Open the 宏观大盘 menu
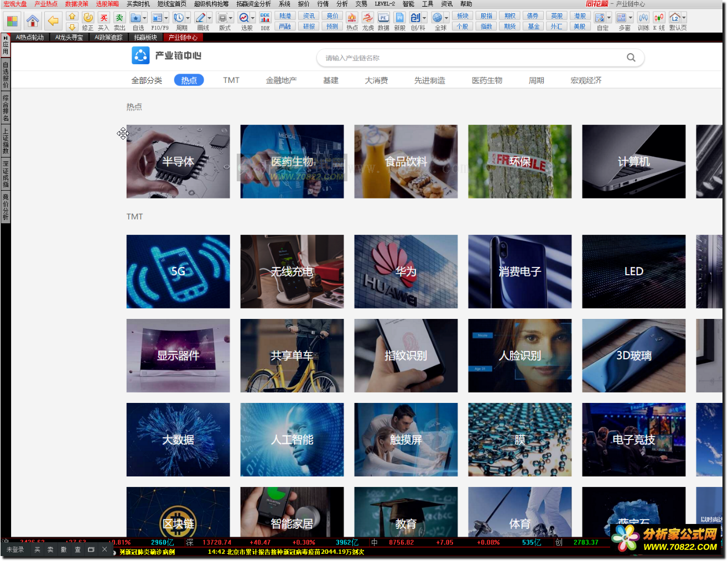The image size is (728, 561). click(x=15, y=4)
